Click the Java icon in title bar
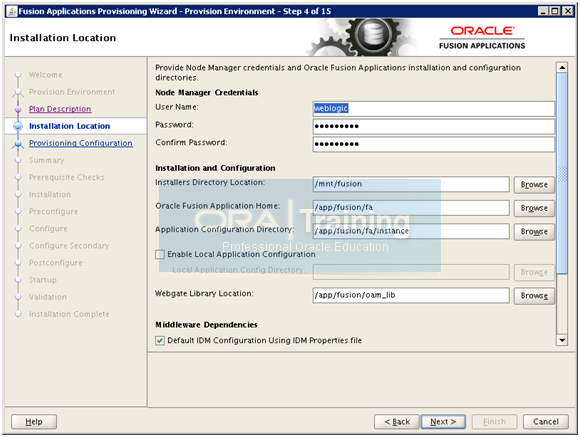The width and height of the screenshot is (580, 437). pos(12,11)
